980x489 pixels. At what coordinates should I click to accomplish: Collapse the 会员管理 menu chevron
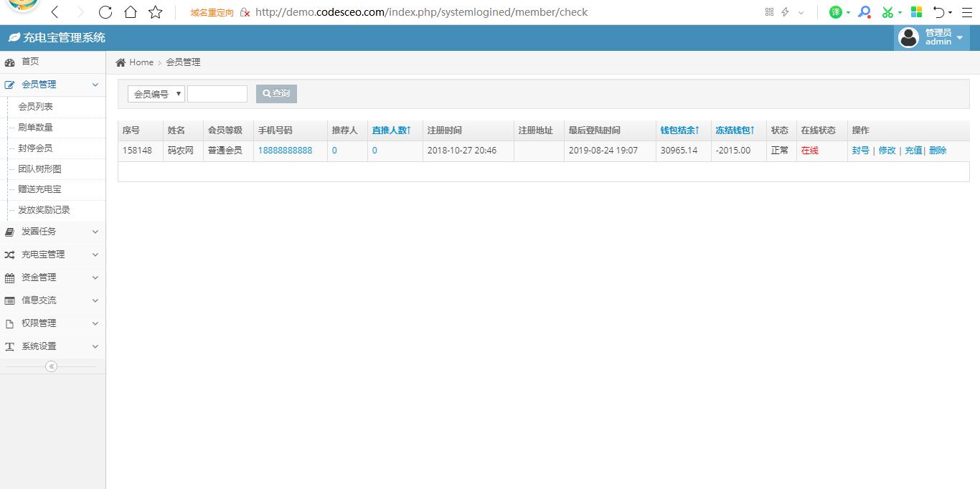pyautogui.click(x=95, y=85)
